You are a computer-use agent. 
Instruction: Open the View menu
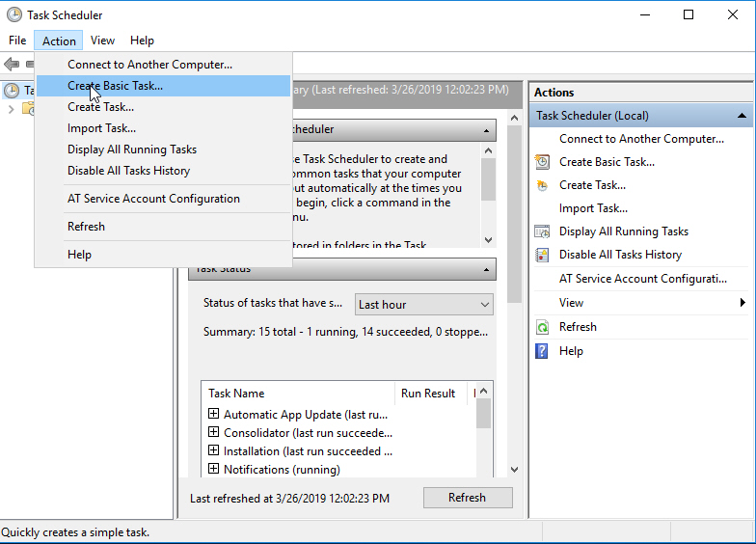pos(102,41)
